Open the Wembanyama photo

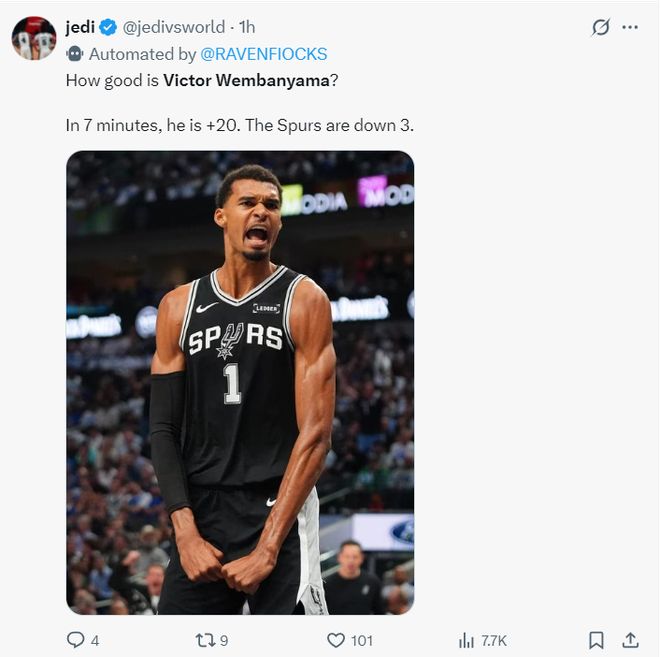click(240, 382)
